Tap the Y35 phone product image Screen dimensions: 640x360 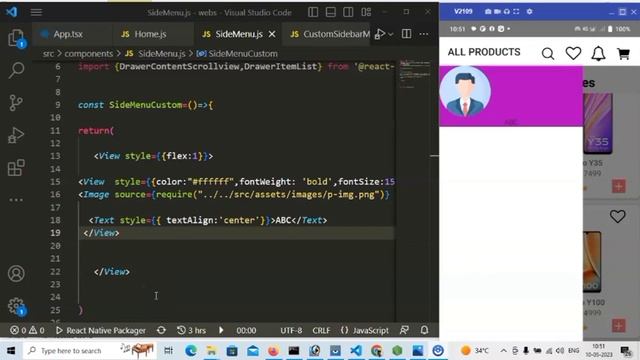[x=598, y=123]
